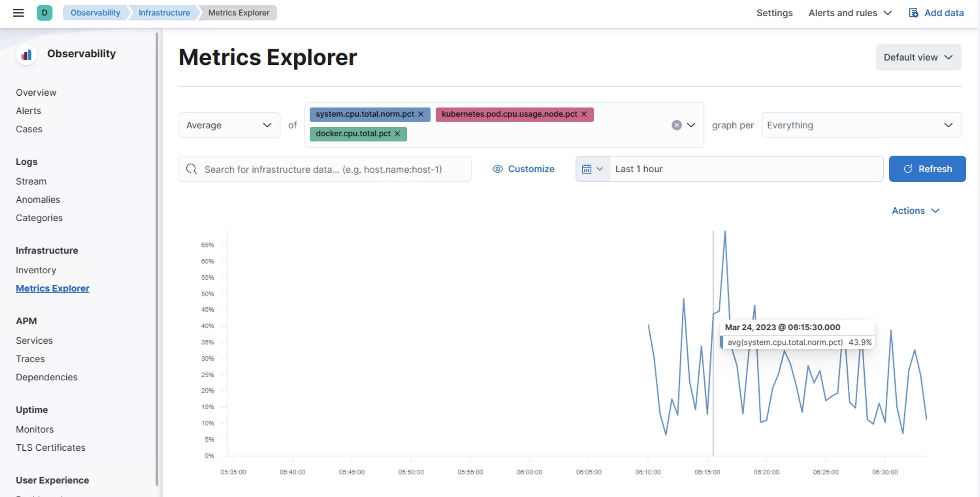Remove system.cpu.total.norm.pct metric tag

tap(421, 114)
